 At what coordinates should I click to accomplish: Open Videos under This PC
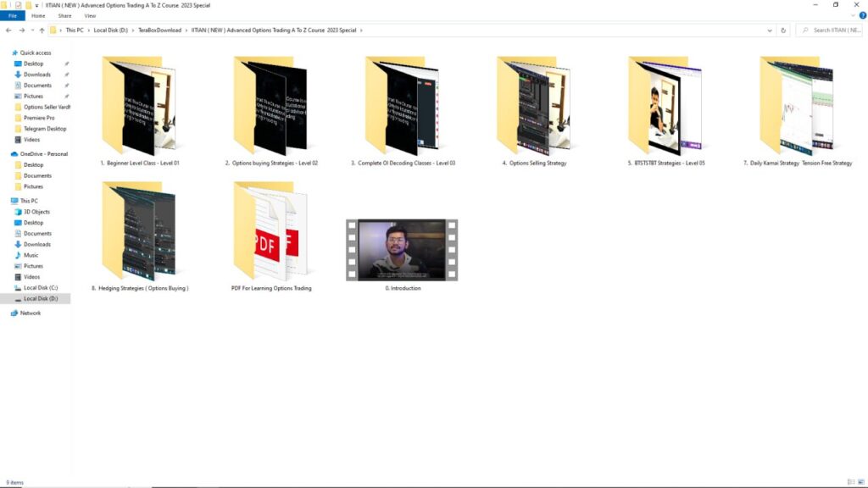point(31,277)
